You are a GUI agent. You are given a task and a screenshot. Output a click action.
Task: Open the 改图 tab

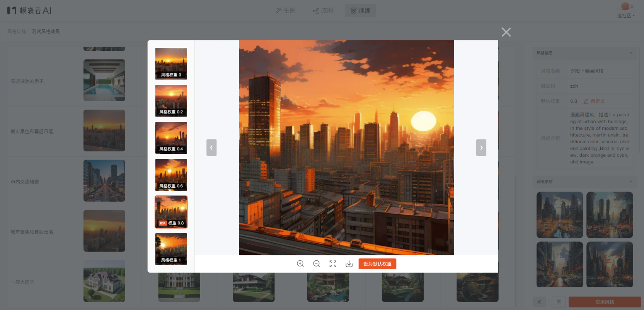[323, 11]
